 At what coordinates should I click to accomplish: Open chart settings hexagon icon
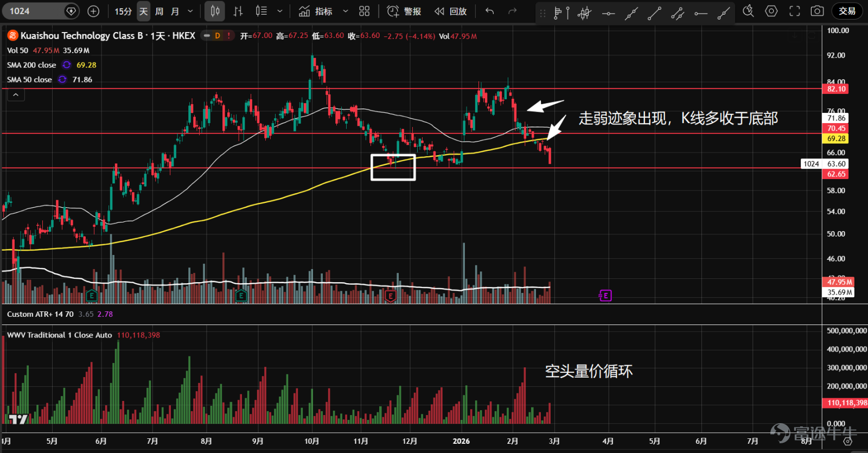coord(771,11)
